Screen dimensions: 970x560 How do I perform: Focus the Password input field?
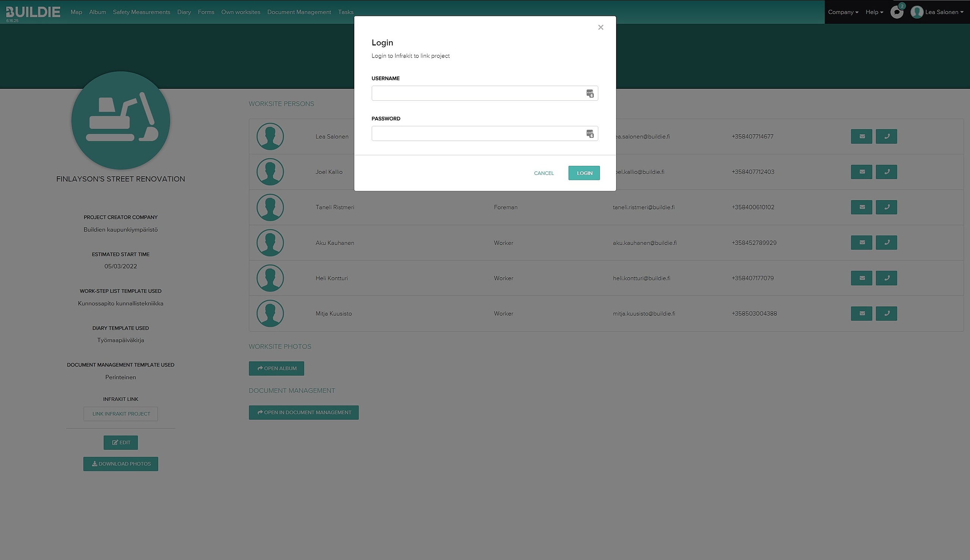click(477, 134)
